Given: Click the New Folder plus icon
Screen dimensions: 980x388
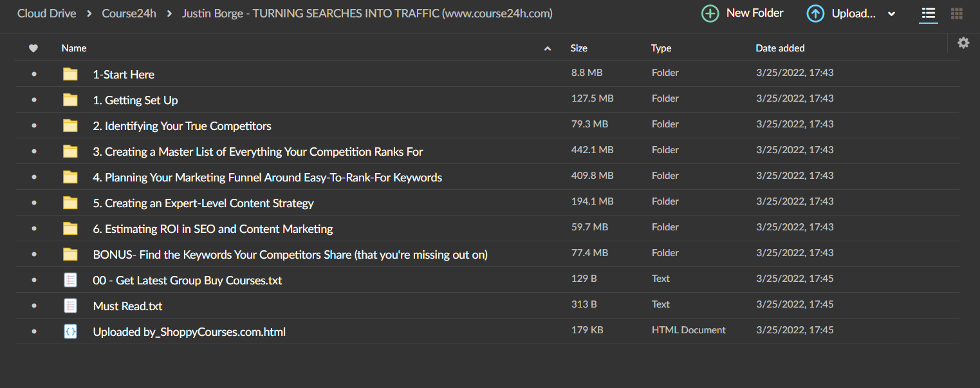Looking at the screenshot, I should coord(710,14).
